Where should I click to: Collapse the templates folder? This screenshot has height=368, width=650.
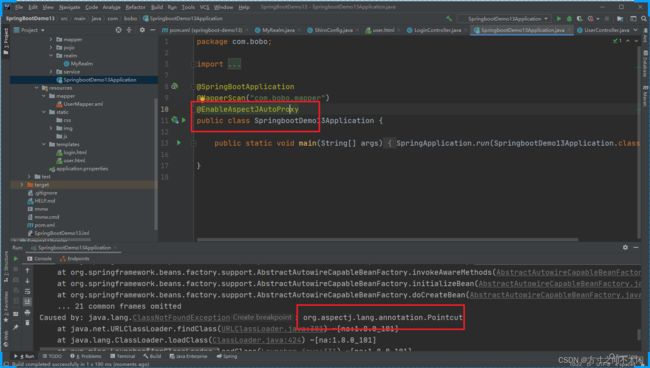[44, 144]
